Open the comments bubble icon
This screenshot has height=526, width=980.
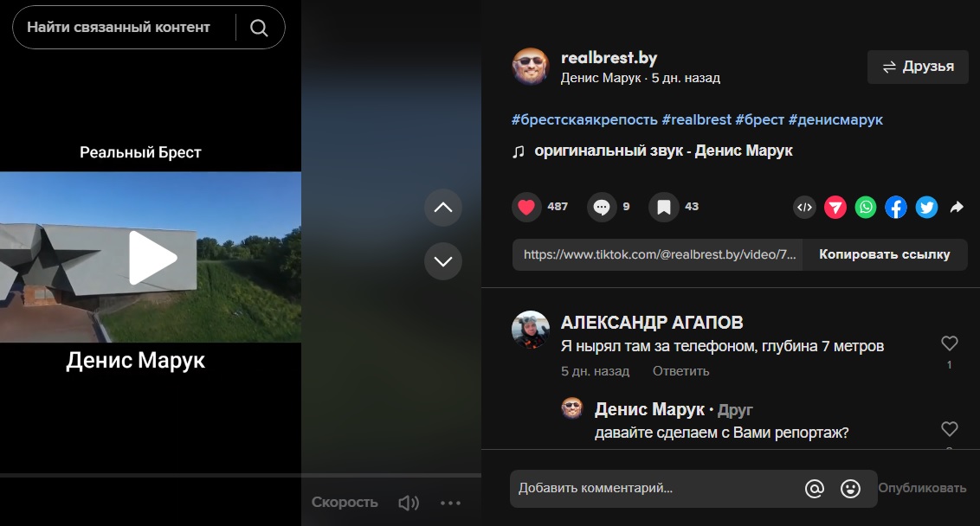pyautogui.click(x=601, y=208)
